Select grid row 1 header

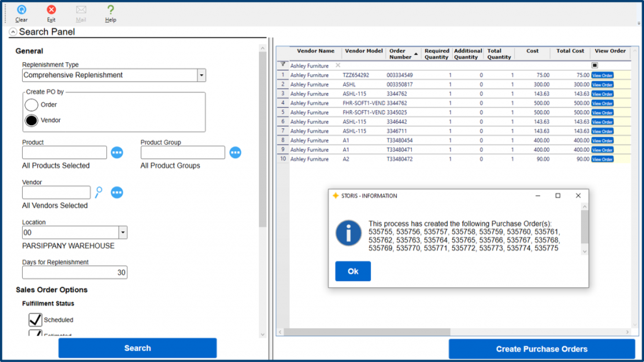tap(283, 75)
